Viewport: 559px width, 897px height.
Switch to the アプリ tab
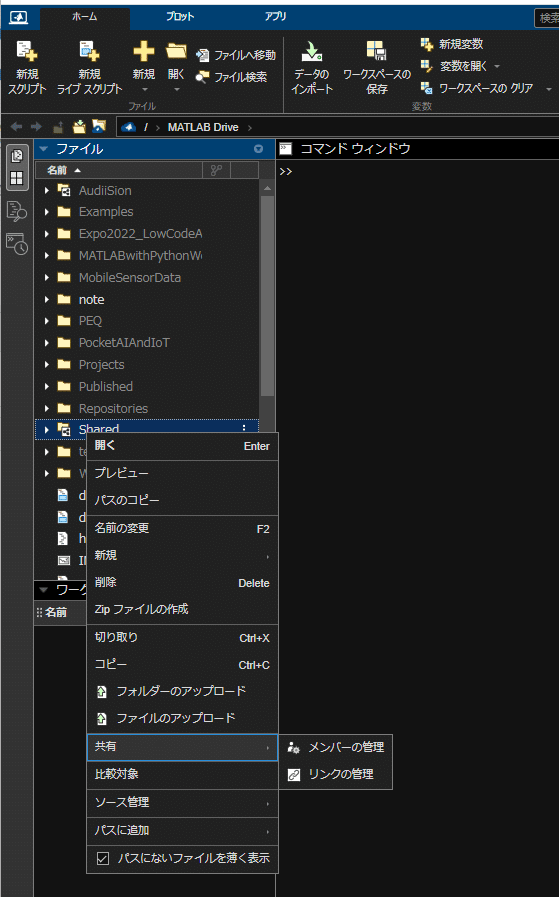coord(275,17)
